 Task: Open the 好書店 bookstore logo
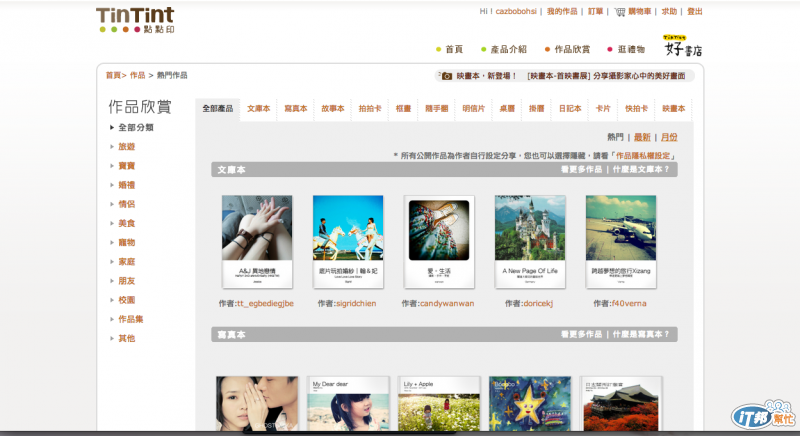point(683,46)
